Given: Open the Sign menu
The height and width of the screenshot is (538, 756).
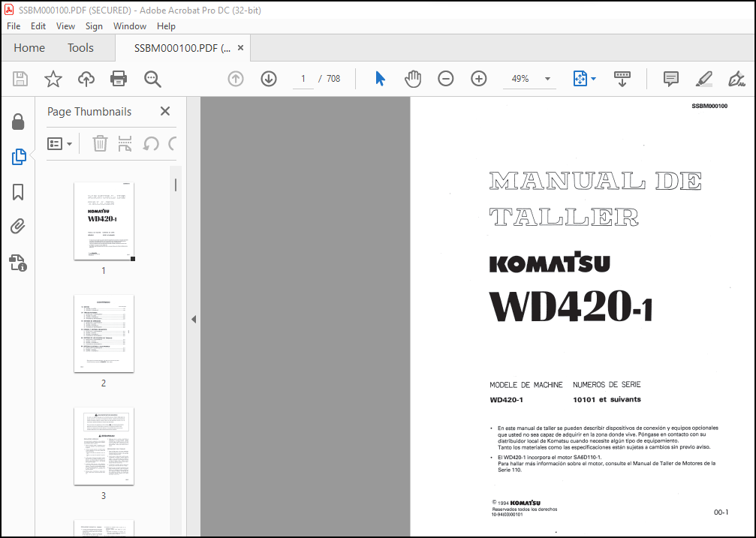Looking at the screenshot, I should (x=94, y=26).
